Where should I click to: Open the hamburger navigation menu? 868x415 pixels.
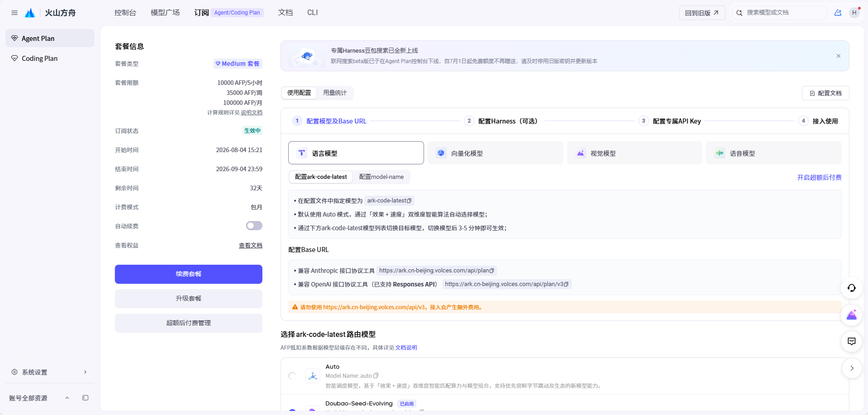(x=15, y=13)
